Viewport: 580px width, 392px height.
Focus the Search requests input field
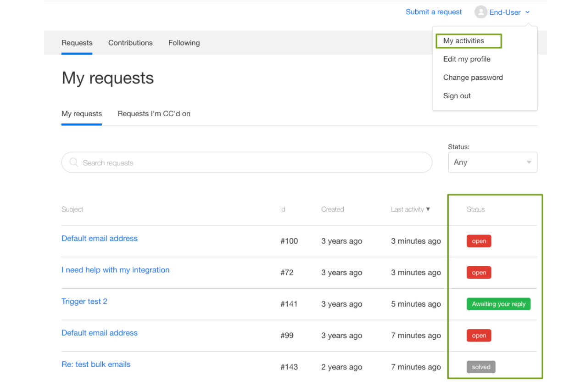[252, 162]
